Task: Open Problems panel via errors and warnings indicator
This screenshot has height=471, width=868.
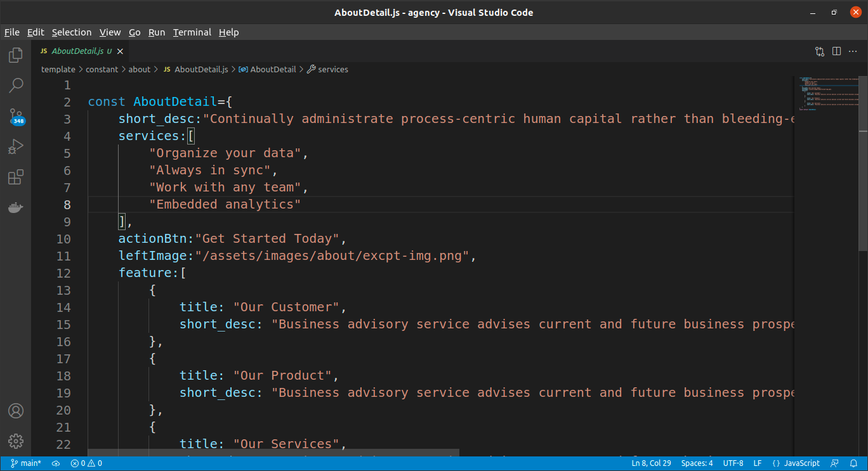Action: point(86,463)
